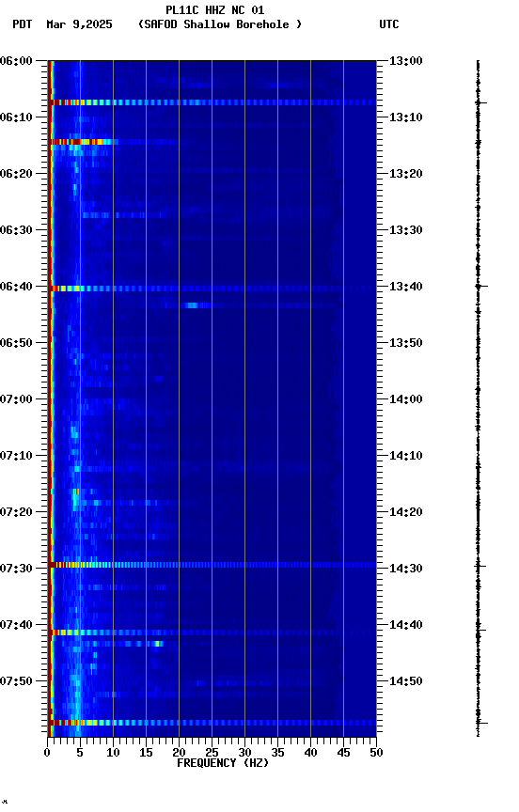Click the 45 Hz axis tick label
519x812 pixels.
pyautogui.click(x=343, y=753)
